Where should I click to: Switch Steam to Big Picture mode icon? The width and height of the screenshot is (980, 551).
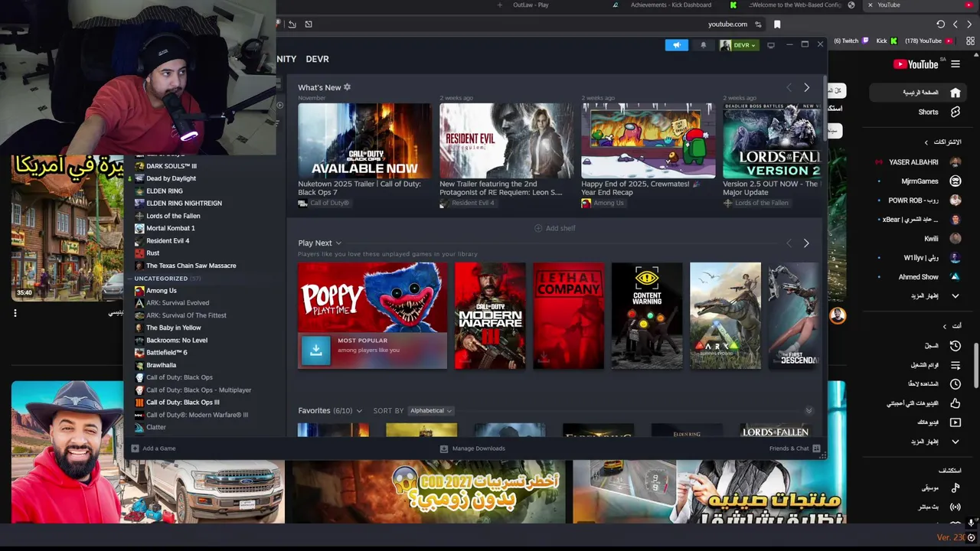(771, 45)
